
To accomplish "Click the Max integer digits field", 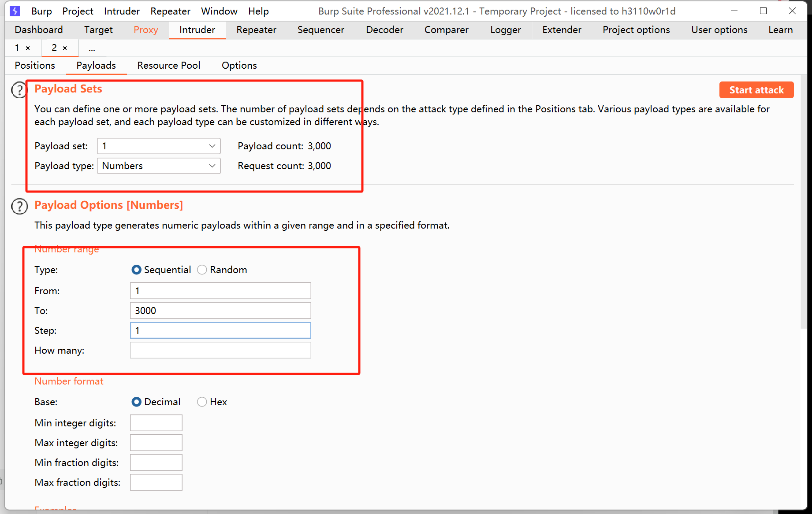I will tap(156, 443).
